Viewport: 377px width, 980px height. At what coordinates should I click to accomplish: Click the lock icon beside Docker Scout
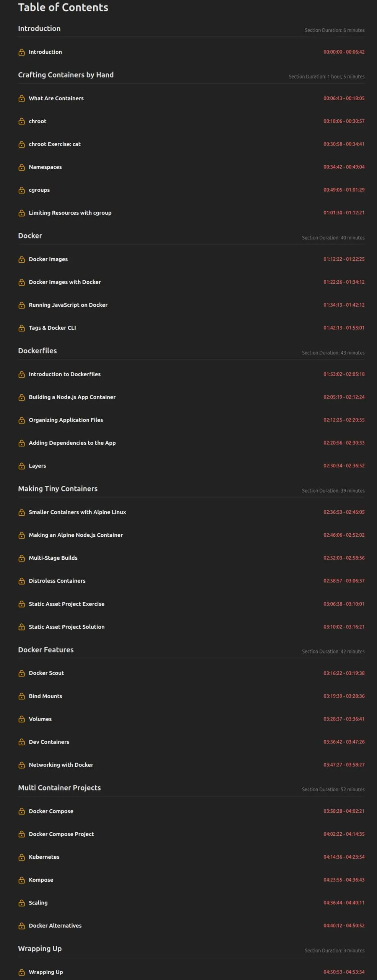pos(22,673)
